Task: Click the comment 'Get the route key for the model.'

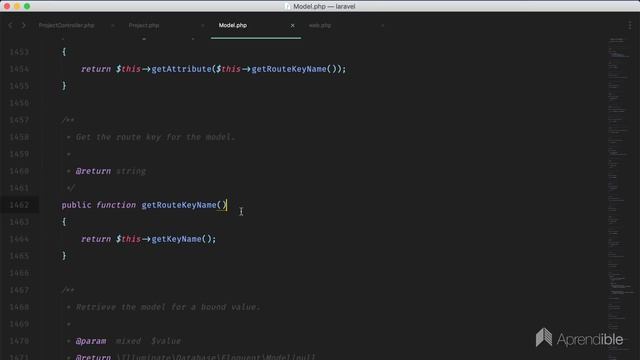Action: click(x=156, y=137)
